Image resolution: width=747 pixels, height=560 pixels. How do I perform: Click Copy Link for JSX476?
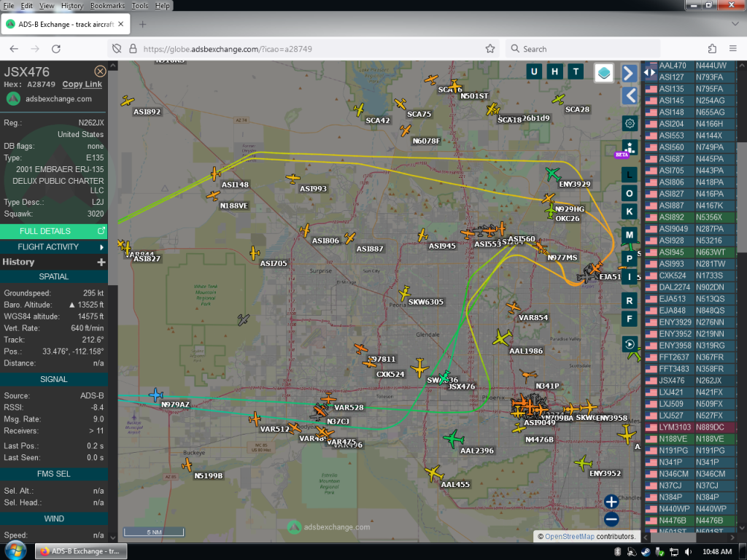(82, 85)
